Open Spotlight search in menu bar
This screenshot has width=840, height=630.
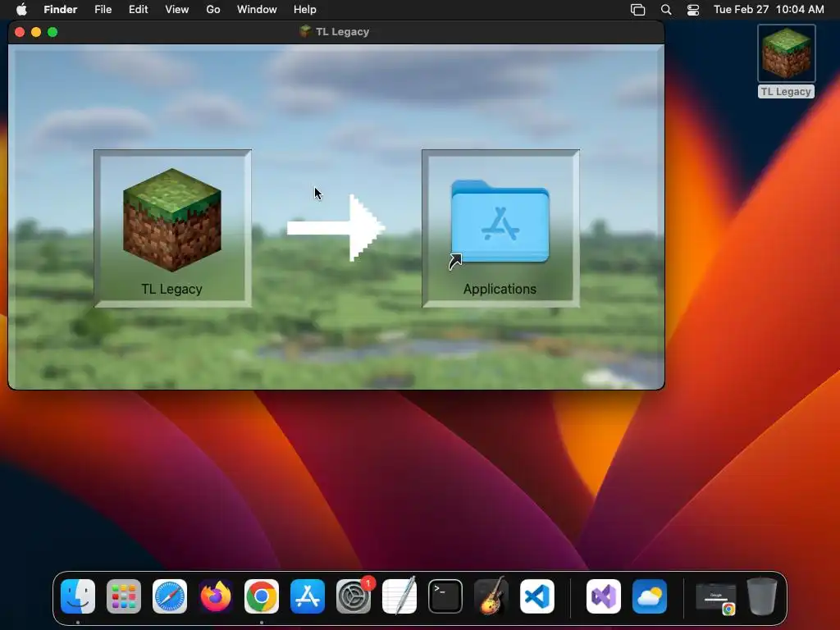point(666,10)
